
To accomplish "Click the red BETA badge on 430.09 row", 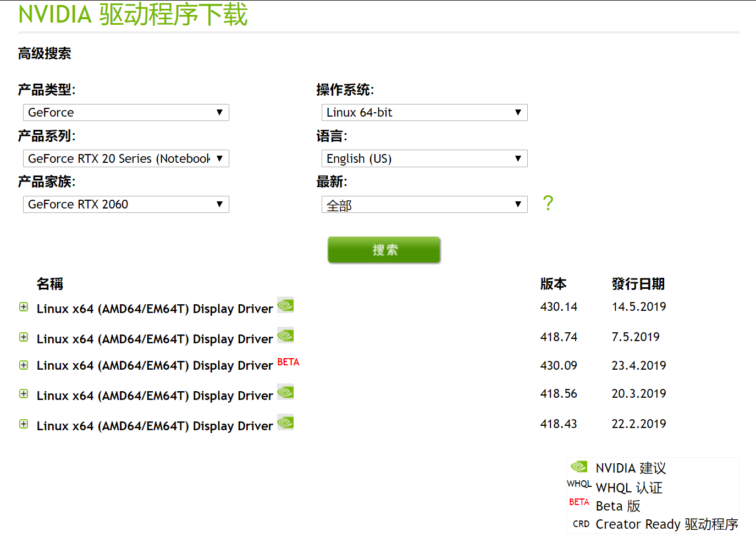I will click(288, 362).
